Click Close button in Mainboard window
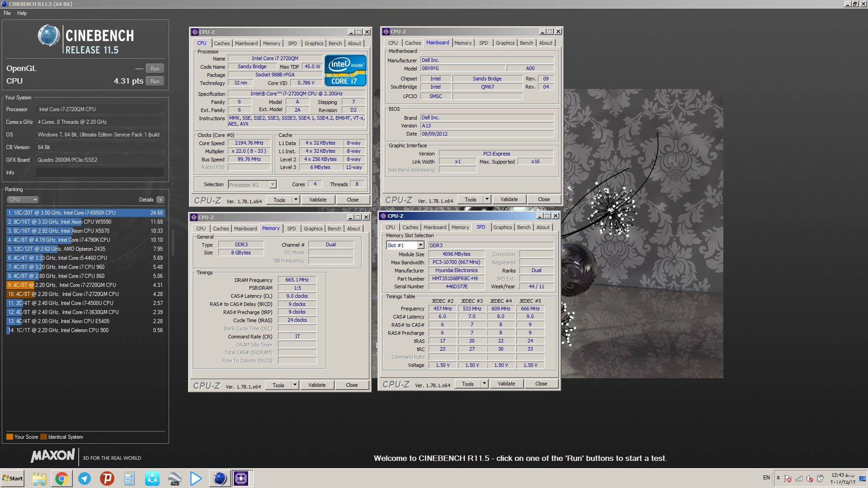868x488 pixels. click(544, 199)
